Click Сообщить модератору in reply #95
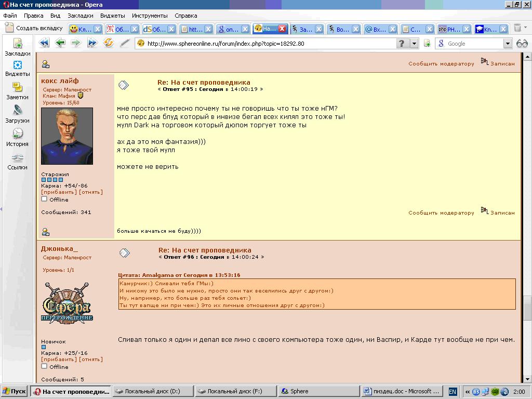This screenshot has width=532, height=399. [x=441, y=212]
